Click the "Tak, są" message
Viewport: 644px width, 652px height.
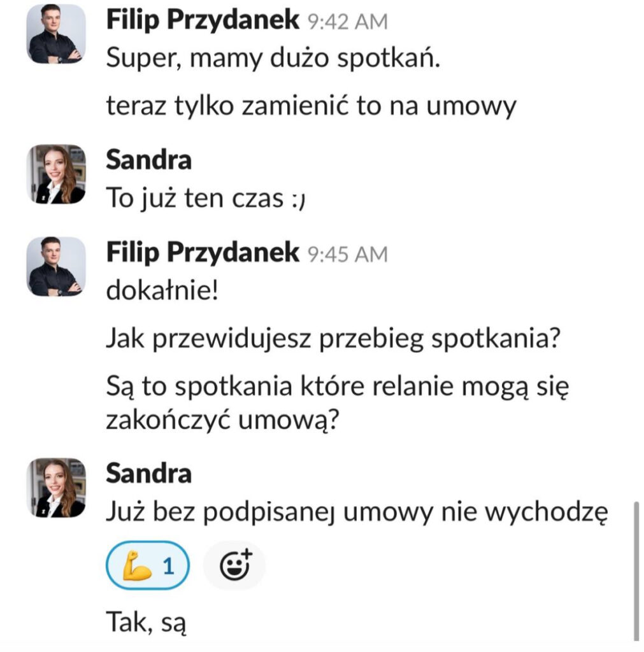coord(146,617)
